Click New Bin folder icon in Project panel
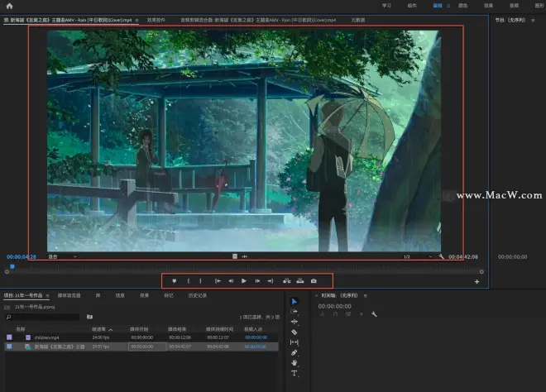Screen dimensions: 546x392 coord(89,317)
